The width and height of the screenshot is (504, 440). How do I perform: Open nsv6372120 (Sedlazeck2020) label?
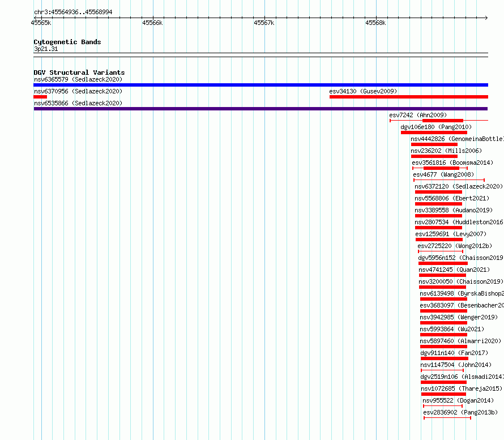458,186
